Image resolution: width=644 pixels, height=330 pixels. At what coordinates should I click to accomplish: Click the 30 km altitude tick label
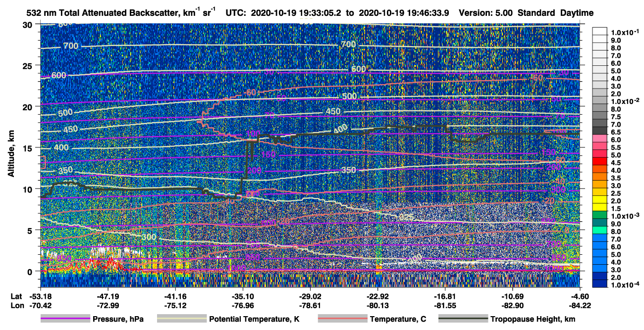click(27, 25)
